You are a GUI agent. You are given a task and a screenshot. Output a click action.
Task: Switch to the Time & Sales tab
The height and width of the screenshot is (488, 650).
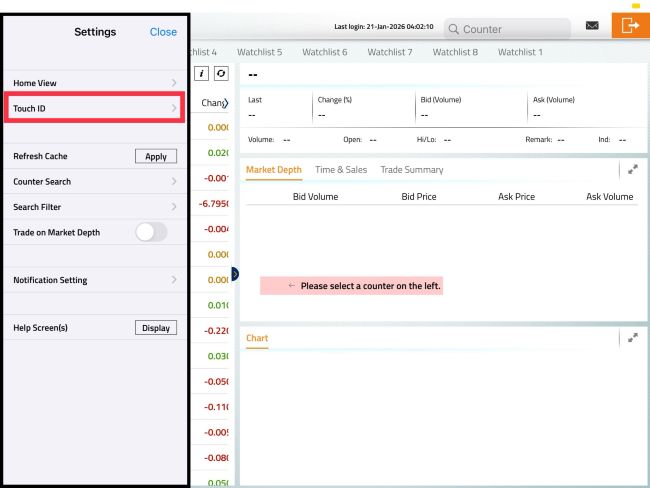340,170
